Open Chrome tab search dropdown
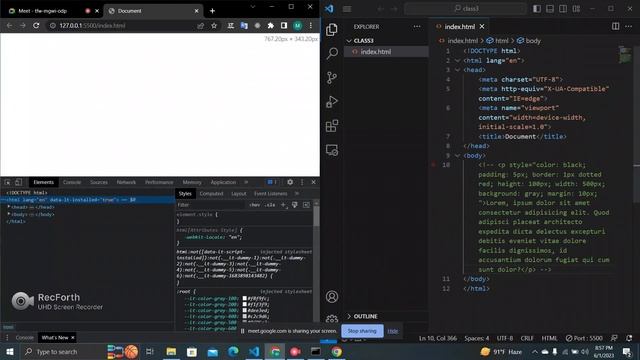The image size is (640, 360). pos(253,7)
